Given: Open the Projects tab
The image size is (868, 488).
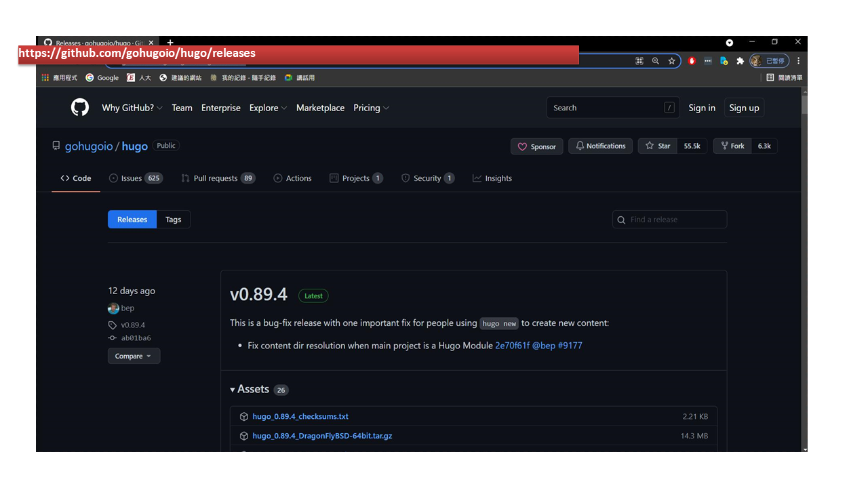Looking at the screenshot, I should (x=356, y=178).
